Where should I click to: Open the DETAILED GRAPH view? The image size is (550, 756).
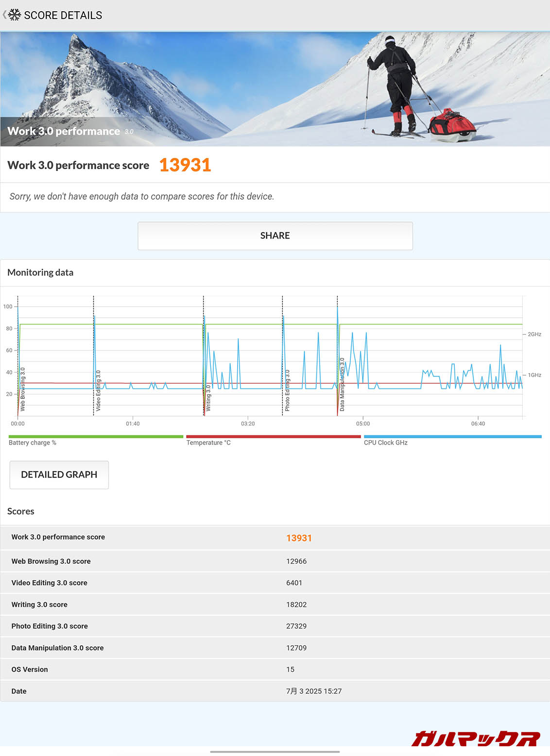(x=59, y=475)
